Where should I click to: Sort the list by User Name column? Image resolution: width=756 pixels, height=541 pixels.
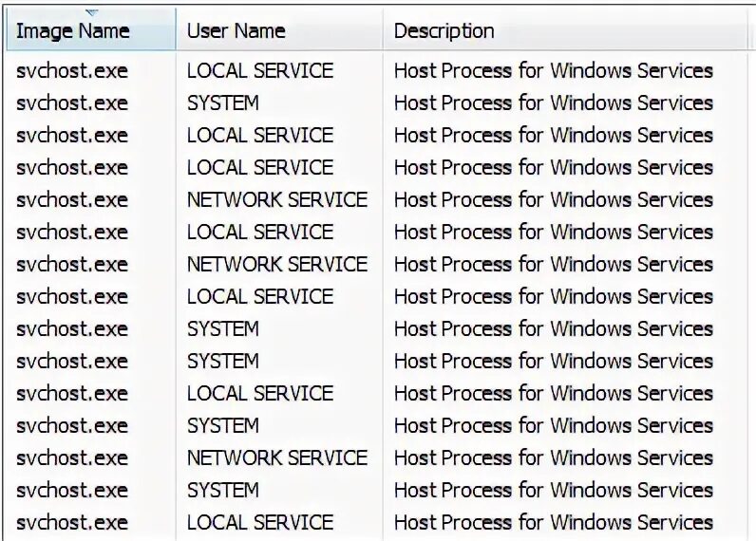click(x=235, y=30)
